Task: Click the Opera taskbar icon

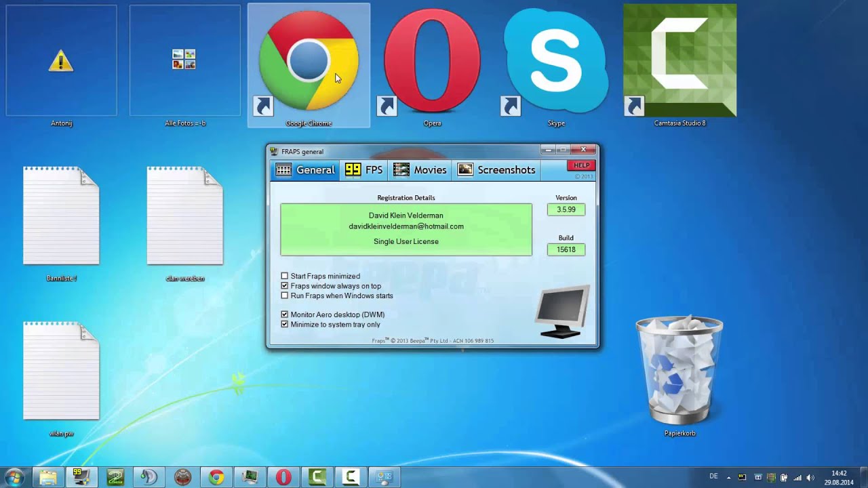Action: click(283, 477)
